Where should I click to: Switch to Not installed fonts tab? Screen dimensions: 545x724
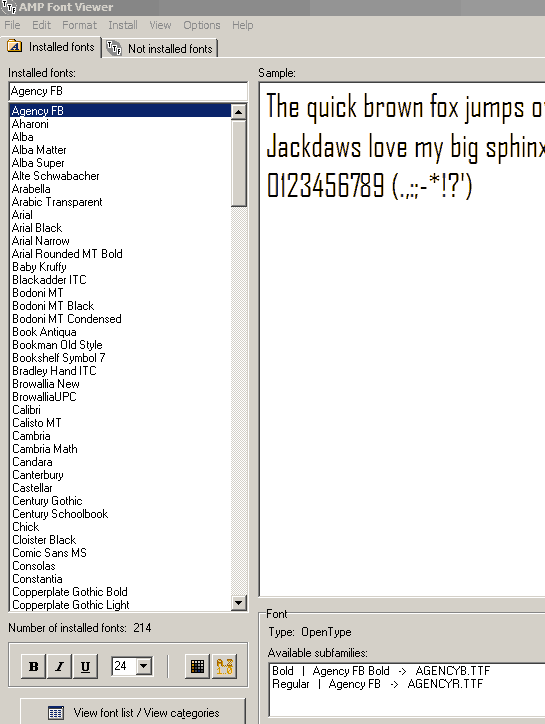coord(160,48)
